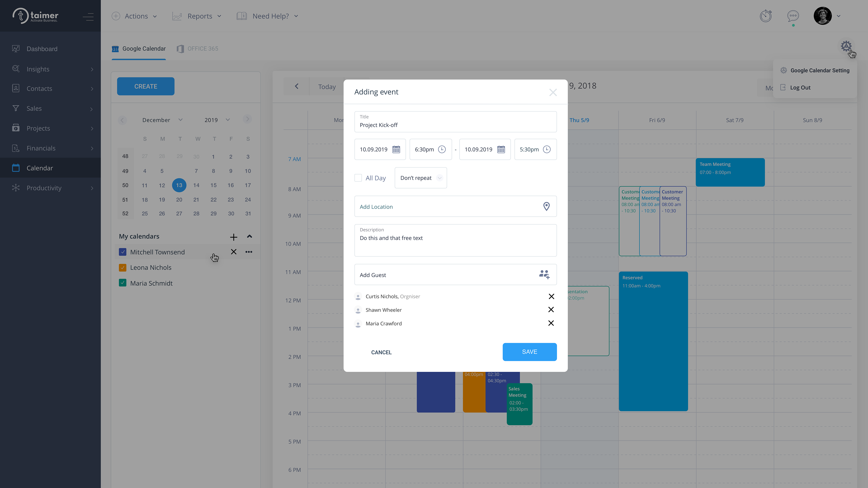Image resolution: width=868 pixels, height=488 pixels.
Task: Click the CANCEL button
Action: [381, 352]
